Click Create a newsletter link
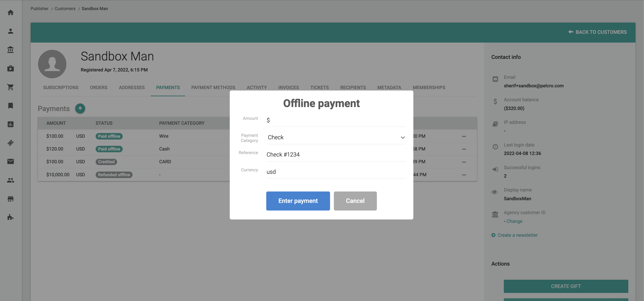 [x=517, y=235]
